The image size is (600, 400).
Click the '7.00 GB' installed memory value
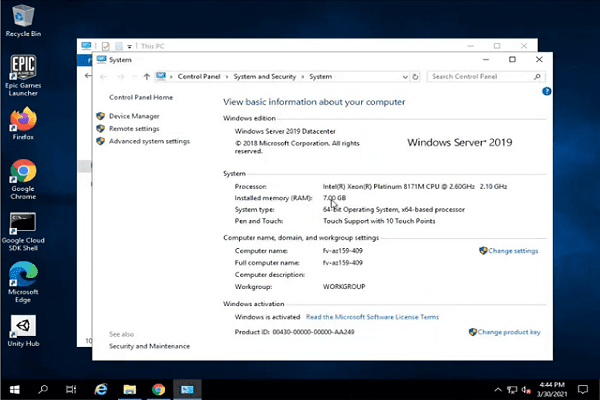click(x=334, y=198)
